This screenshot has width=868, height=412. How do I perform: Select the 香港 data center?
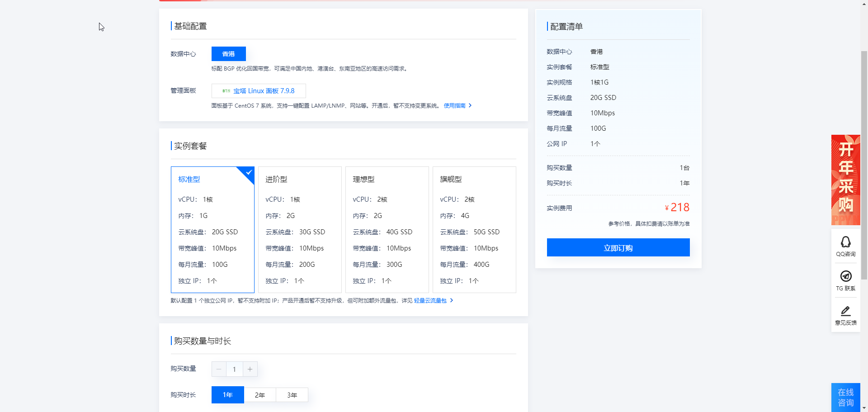[228, 53]
